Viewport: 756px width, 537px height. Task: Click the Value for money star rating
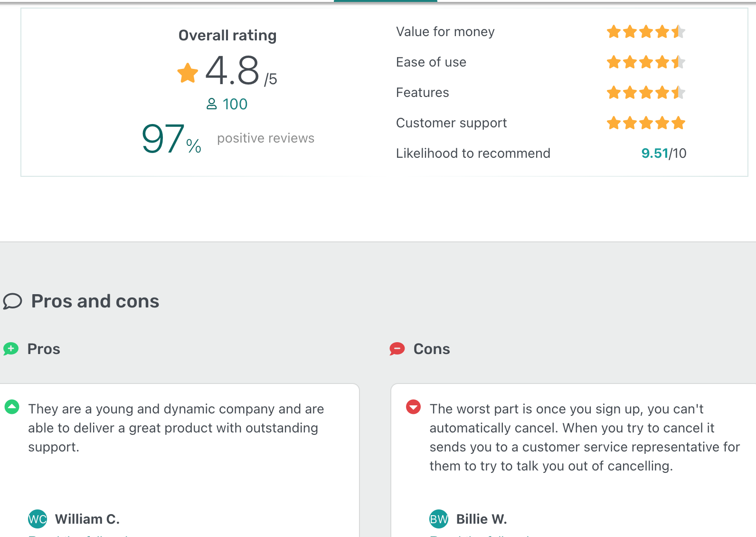(646, 32)
